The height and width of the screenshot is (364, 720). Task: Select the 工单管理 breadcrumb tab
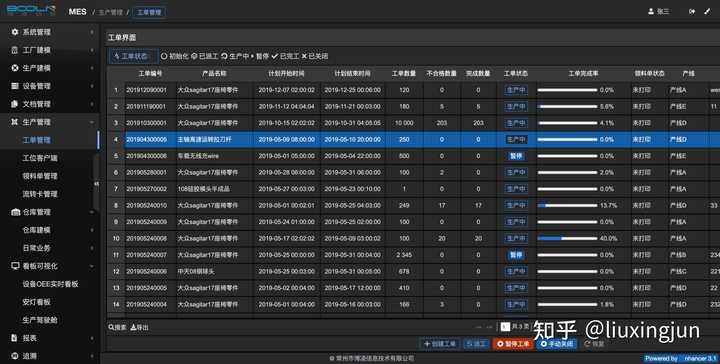(149, 12)
